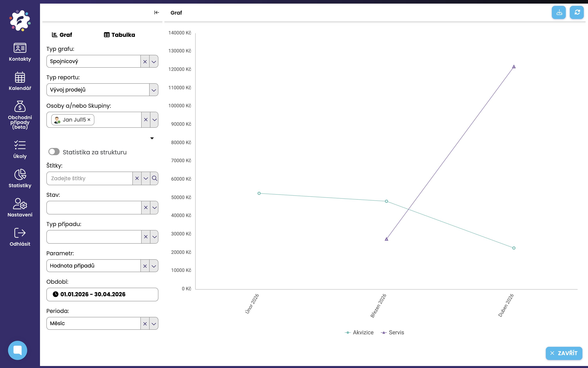
Task: Expand the Typ reportu dropdown
Action: click(x=154, y=90)
